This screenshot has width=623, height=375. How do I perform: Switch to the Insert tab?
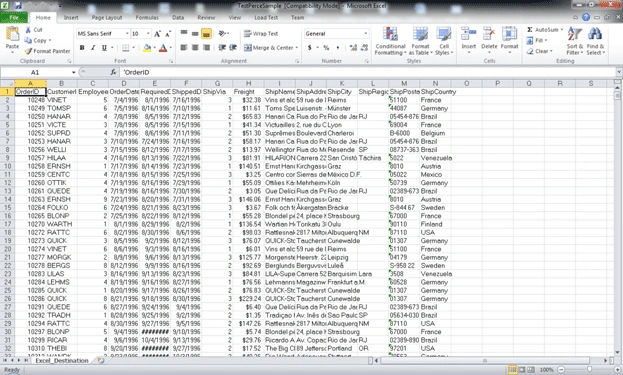point(71,17)
